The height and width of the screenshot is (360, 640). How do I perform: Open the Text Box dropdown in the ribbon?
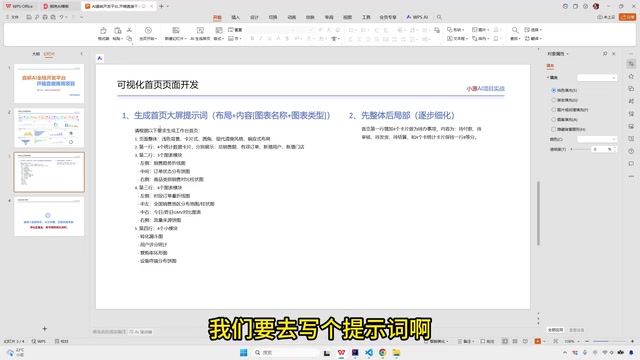[457, 38]
